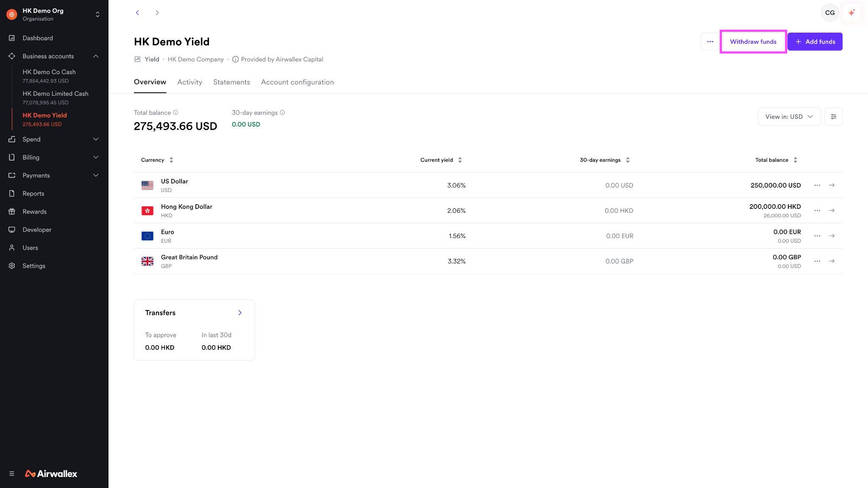
Task: Open the AI assistant sparkle icon
Action: [851, 13]
